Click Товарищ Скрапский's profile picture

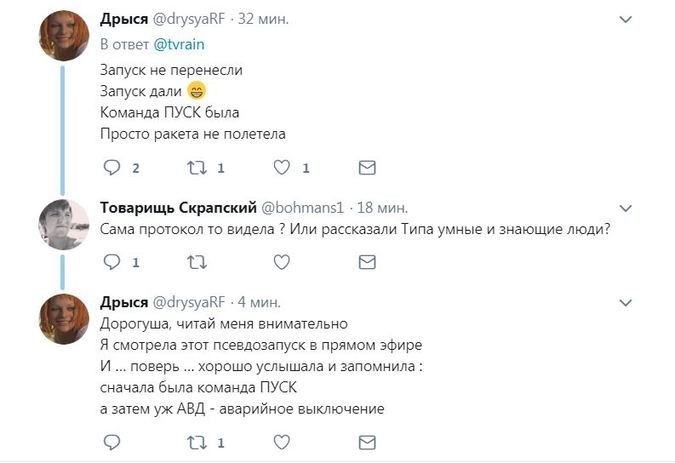(66, 225)
